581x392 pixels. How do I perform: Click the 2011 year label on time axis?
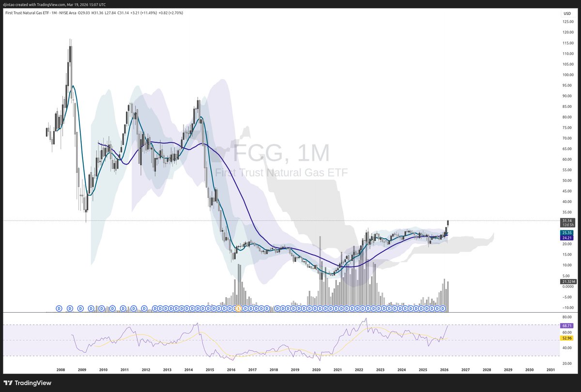pyautogui.click(x=124, y=369)
